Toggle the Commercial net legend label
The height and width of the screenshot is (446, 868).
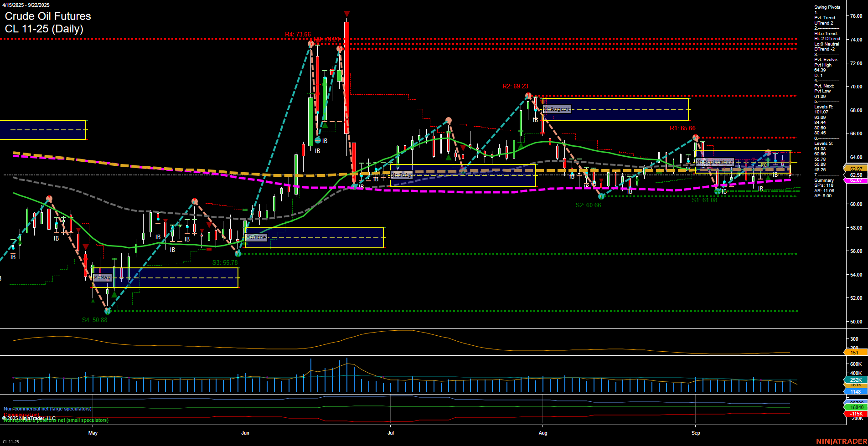tap(21, 415)
